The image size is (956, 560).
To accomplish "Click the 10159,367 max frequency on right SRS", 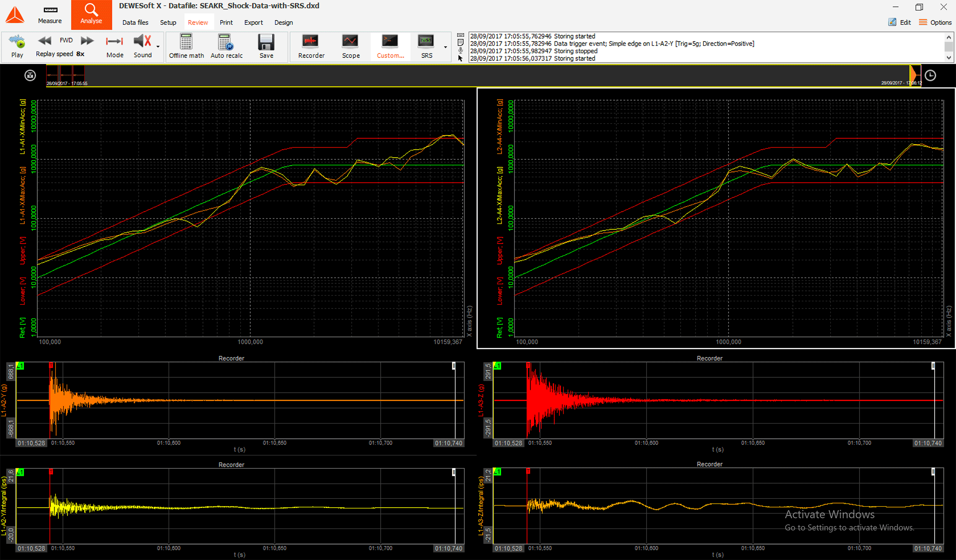I will [x=927, y=342].
